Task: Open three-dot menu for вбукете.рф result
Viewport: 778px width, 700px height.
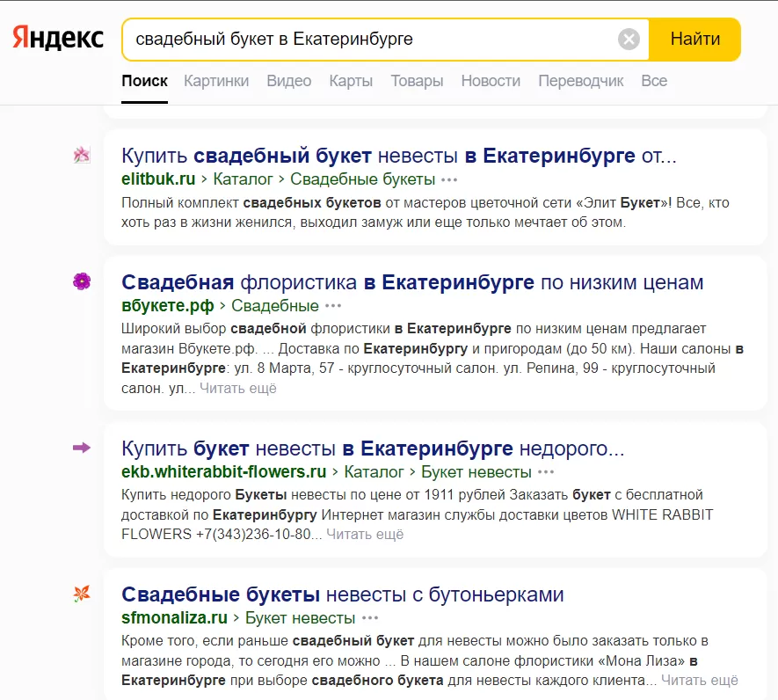Action: click(x=333, y=306)
